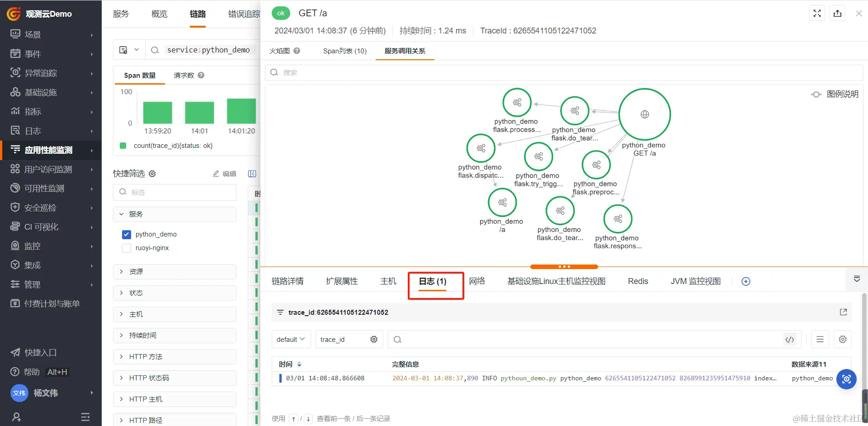The image size is (868, 426).
Task: Select the flask.process node in call graph
Action: click(517, 103)
